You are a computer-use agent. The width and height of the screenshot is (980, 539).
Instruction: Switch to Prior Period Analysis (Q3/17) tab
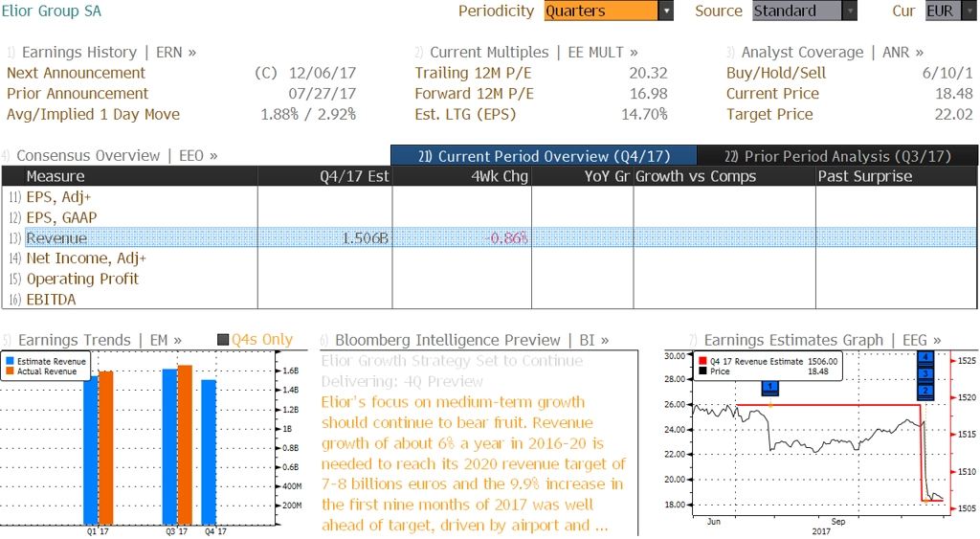click(x=837, y=156)
